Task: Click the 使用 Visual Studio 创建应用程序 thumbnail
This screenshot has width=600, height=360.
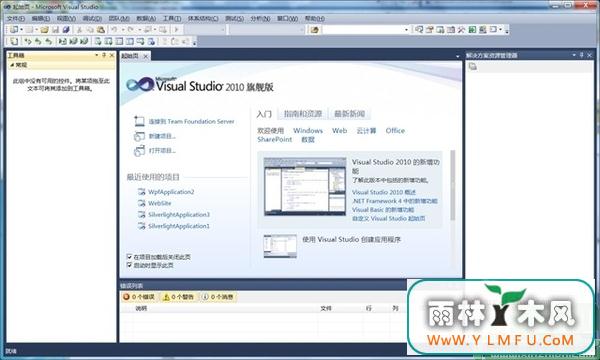Action: (x=280, y=246)
